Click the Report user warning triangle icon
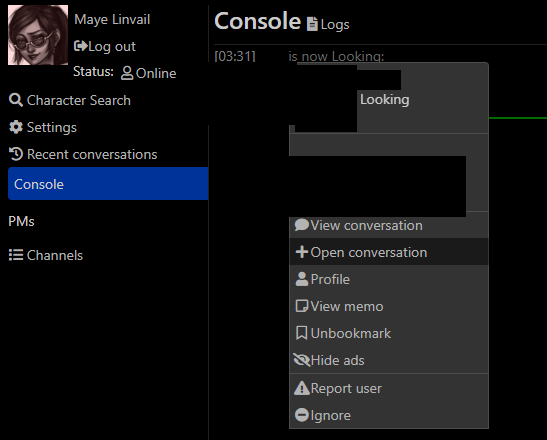 (x=302, y=388)
